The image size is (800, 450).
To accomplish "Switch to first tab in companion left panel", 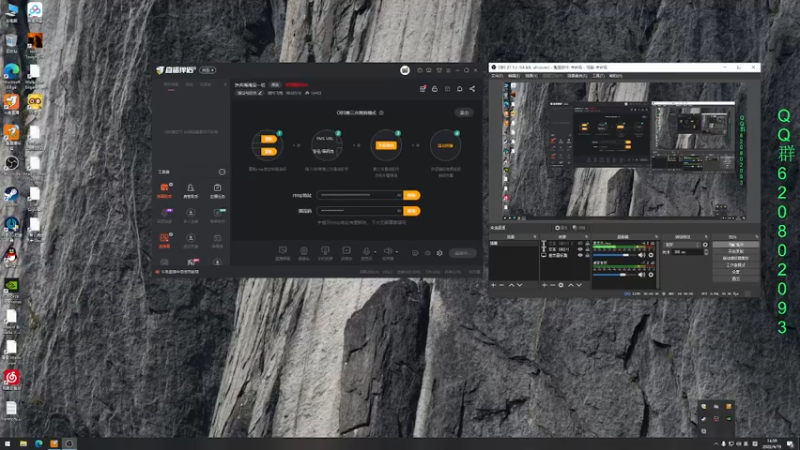I will 171,85.
